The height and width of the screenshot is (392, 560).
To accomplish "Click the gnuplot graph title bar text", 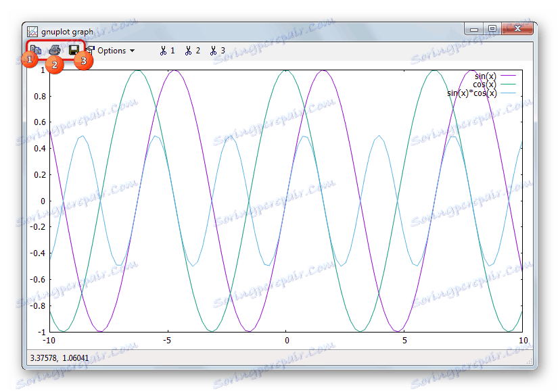I will point(67,32).
